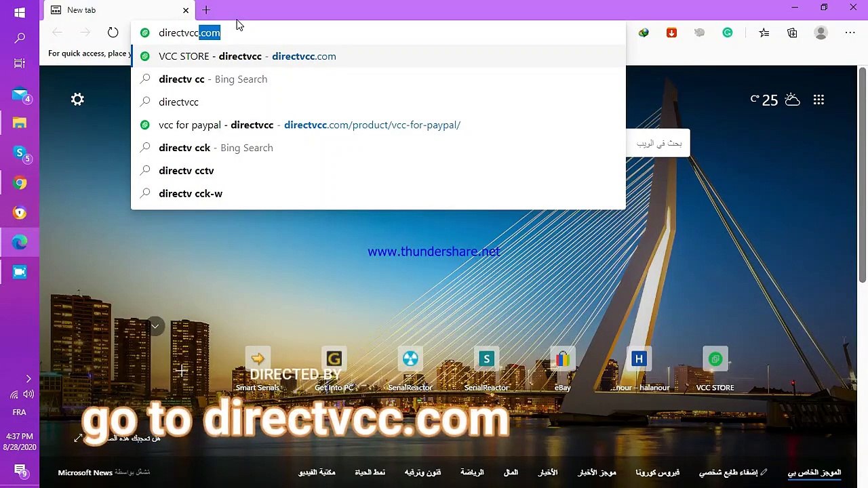Image resolution: width=868 pixels, height=488 pixels.
Task: Open the page settings gear
Action: pos(77,100)
